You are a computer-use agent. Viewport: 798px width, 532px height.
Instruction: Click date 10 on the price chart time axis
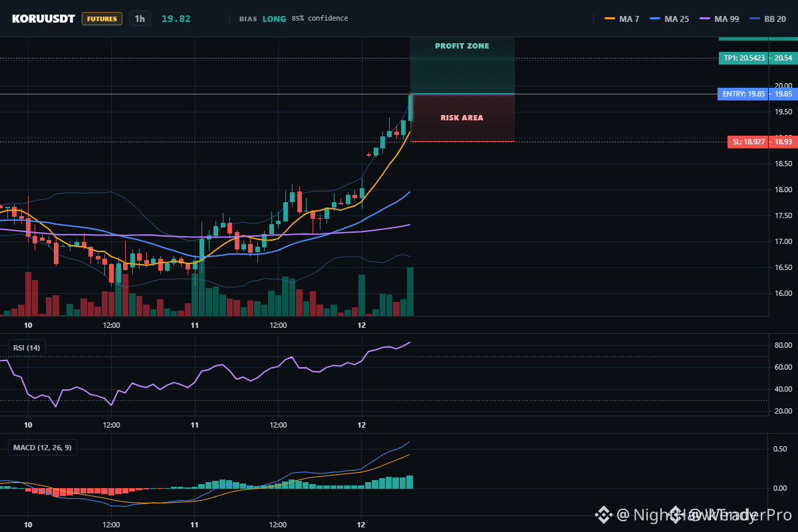click(x=28, y=325)
